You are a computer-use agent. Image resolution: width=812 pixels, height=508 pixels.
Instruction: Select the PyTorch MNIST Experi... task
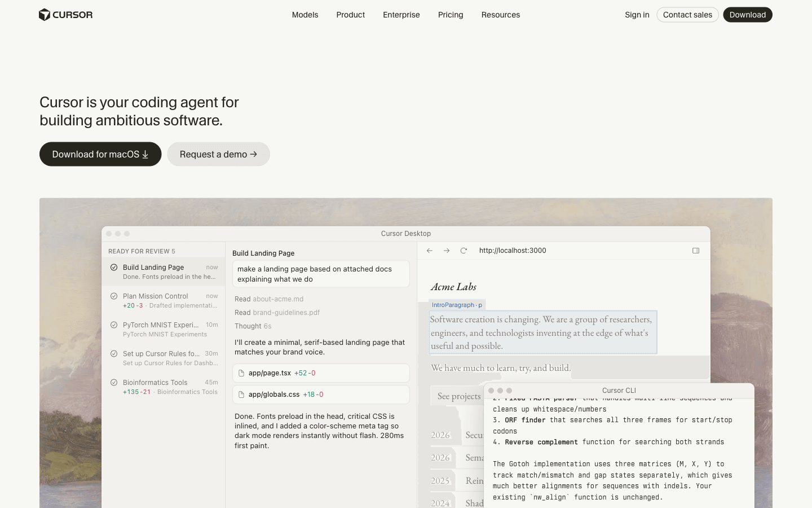point(164,329)
